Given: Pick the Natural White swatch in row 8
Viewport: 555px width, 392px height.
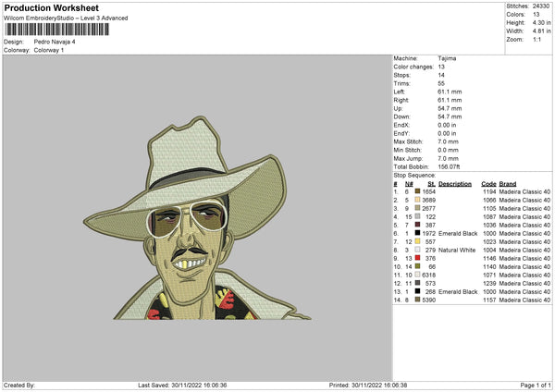Looking at the screenshot, I should pos(417,250).
